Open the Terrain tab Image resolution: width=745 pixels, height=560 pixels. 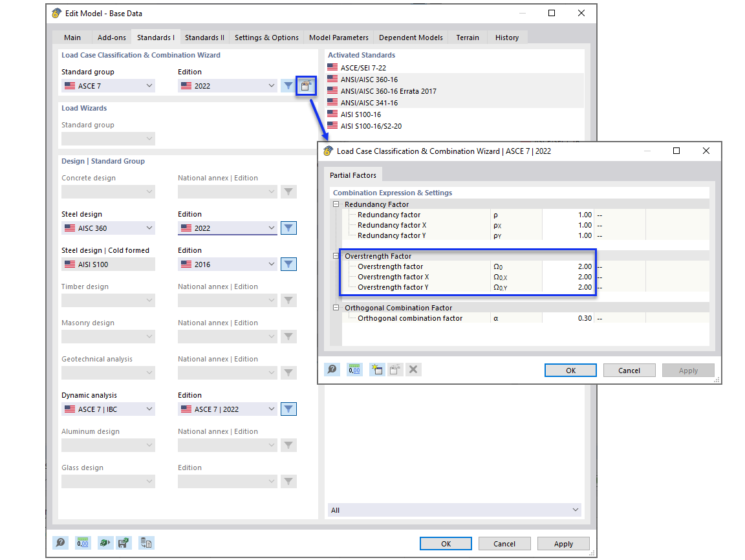point(468,38)
